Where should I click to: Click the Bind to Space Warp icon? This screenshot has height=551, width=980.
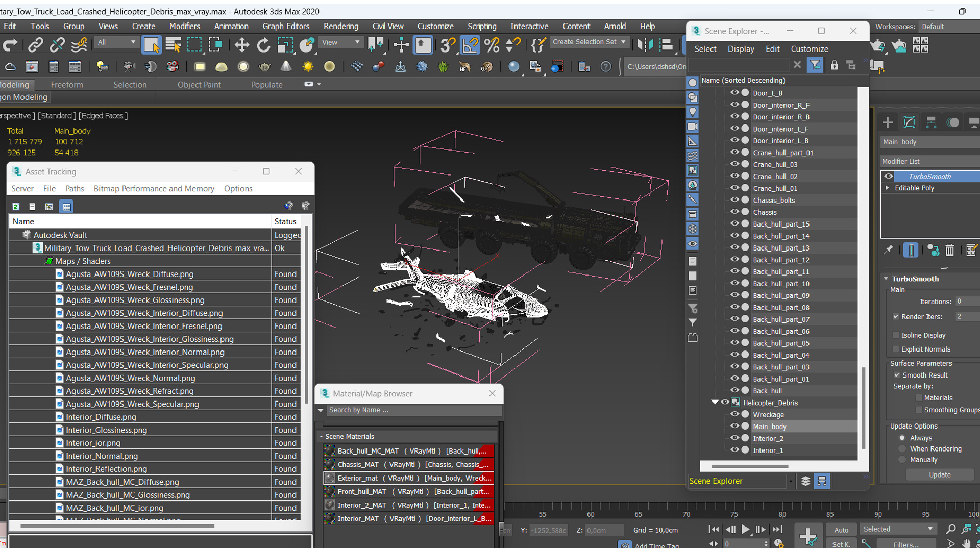point(79,45)
